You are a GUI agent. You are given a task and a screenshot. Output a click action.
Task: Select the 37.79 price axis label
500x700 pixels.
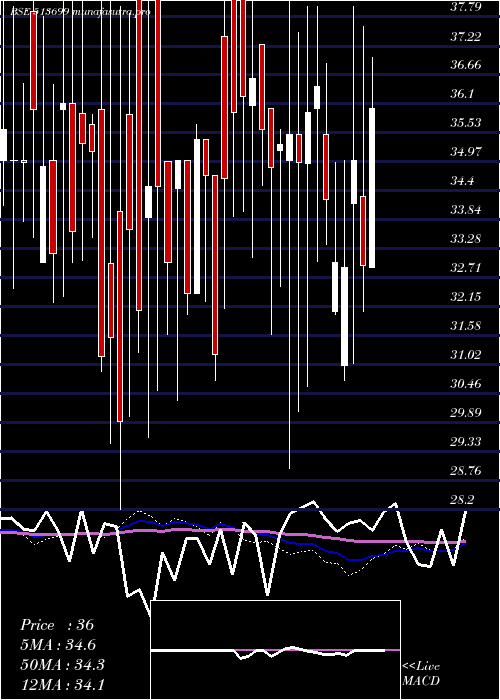466,7
